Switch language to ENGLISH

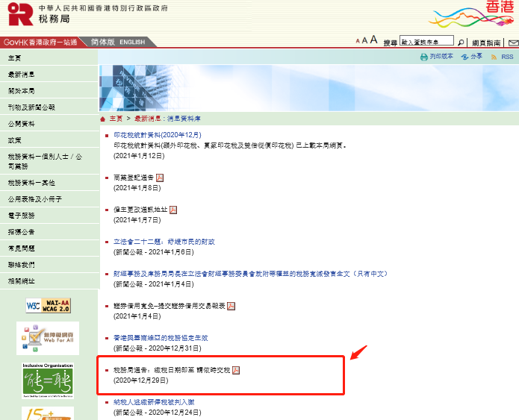(132, 43)
